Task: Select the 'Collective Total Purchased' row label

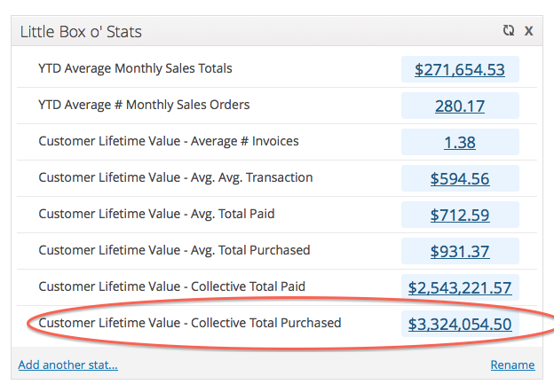Action: 189,323
